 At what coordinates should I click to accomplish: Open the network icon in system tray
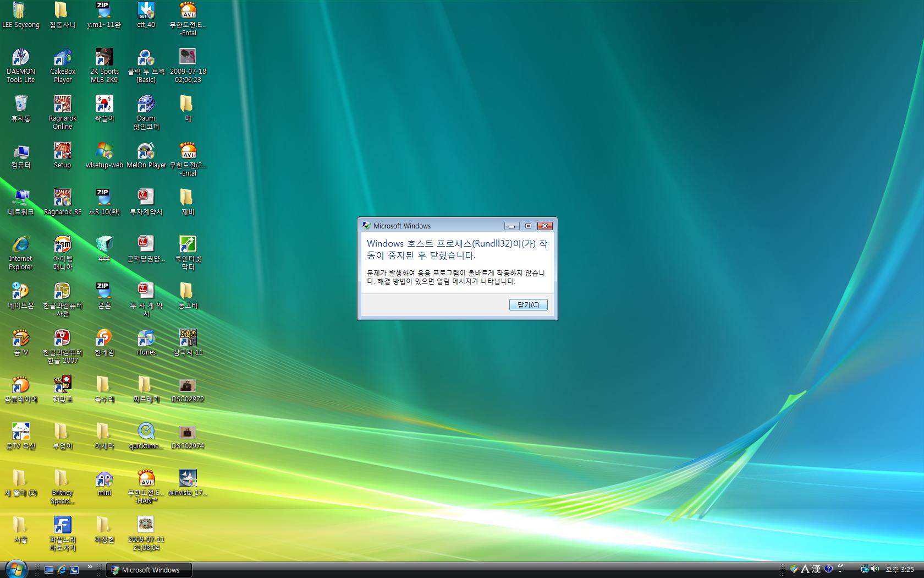point(865,570)
